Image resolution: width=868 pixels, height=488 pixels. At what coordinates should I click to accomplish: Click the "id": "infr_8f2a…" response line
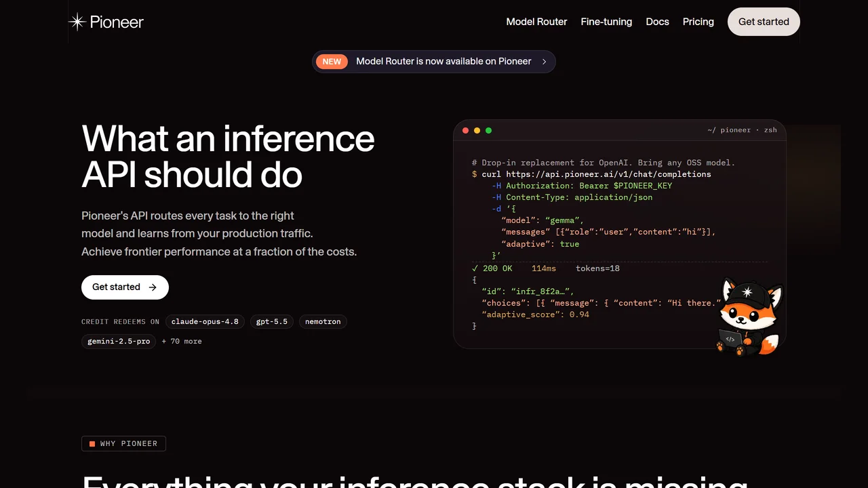[x=528, y=291]
